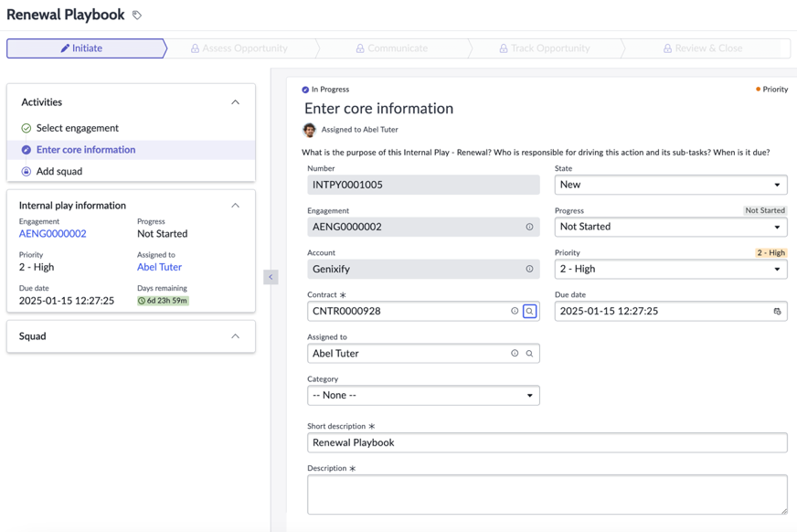
Task: Click Abel Tuter's avatar photo
Action: [310, 130]
